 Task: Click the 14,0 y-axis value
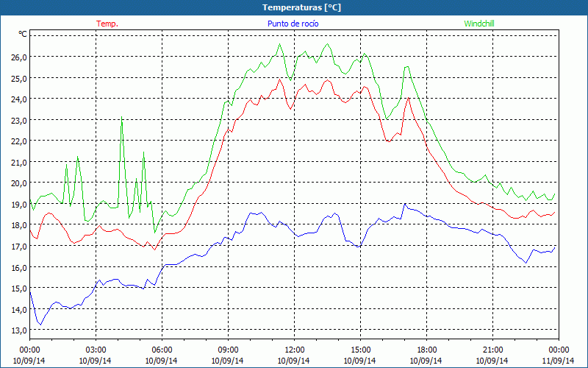coord(20,310)
